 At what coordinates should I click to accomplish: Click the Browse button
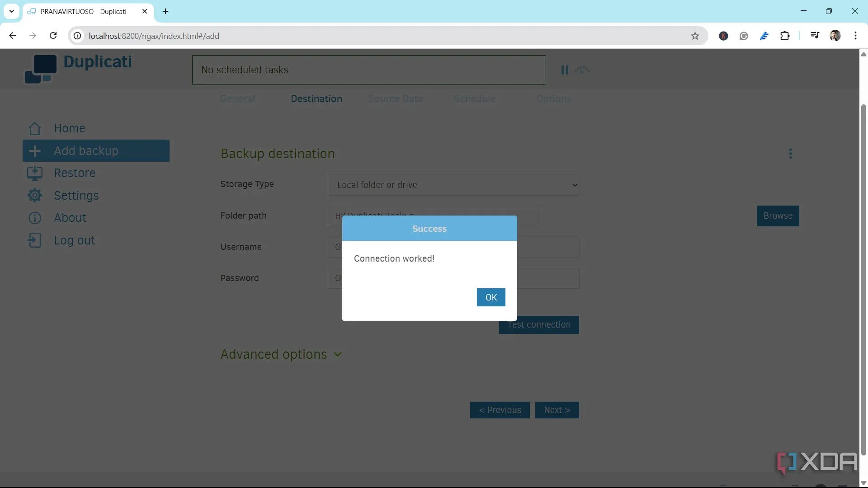778,216
